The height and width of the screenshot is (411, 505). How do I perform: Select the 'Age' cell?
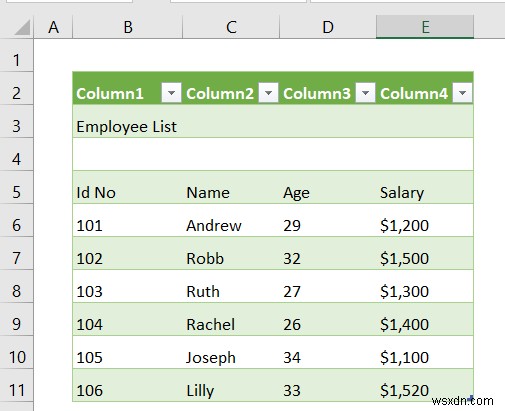(x=328, y=187)
